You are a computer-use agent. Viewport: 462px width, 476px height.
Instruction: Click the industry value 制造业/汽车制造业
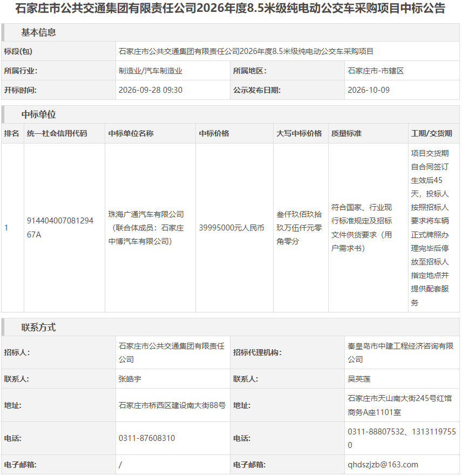tap(151, 71)
